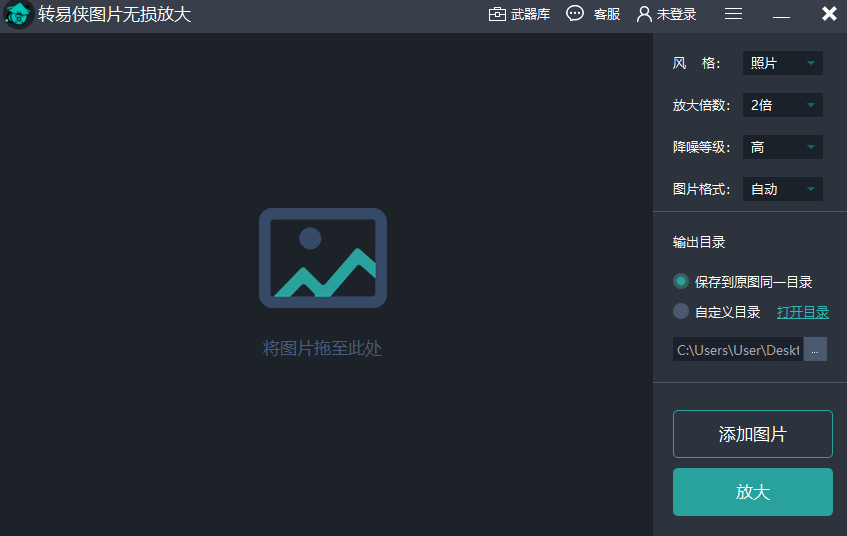Click the 客服 chat bubble icon
This screenshot has width=847, height=536.
575,14
